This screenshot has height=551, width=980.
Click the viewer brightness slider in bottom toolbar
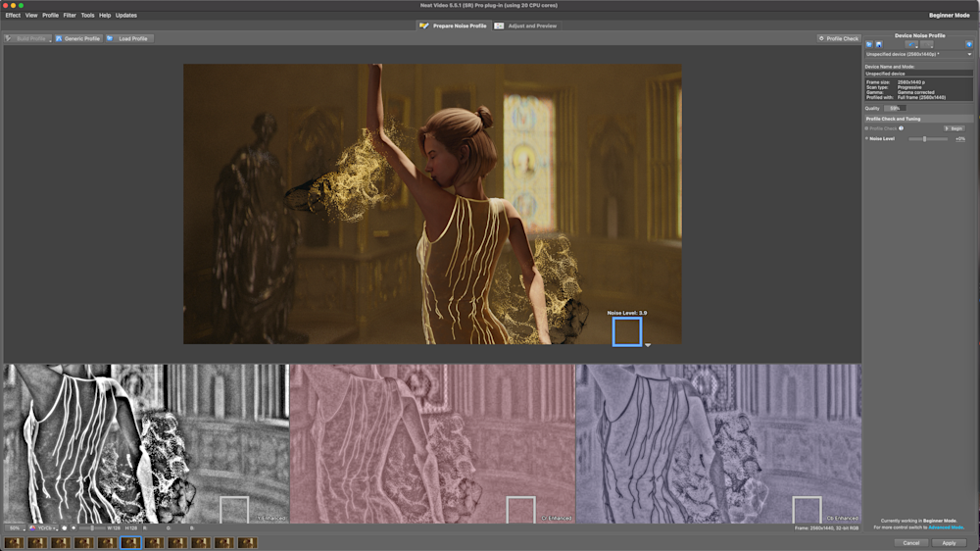[x=92, y=527]
